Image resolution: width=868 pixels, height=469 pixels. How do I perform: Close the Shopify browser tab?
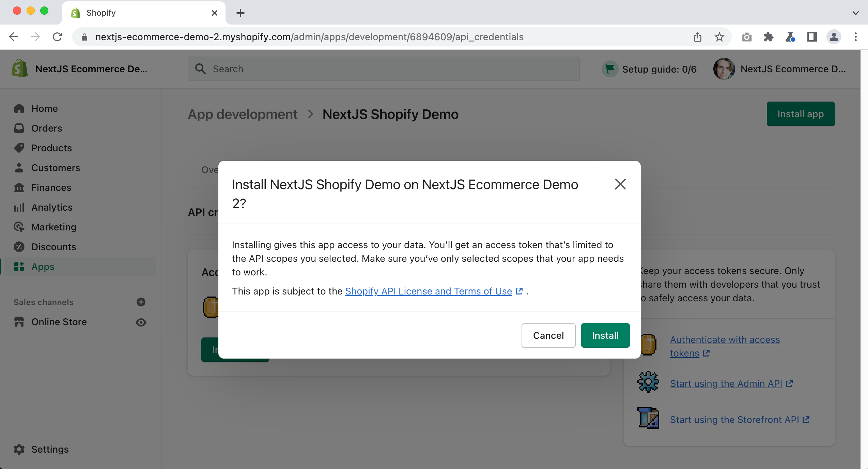click(215, 13)
